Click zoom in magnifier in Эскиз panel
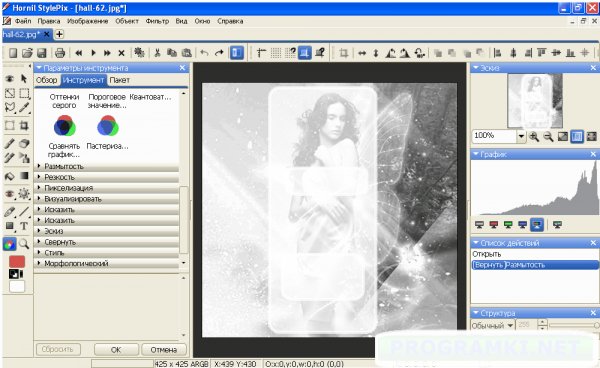This screenshot has width=600, height=368. [x=534, y=136]
